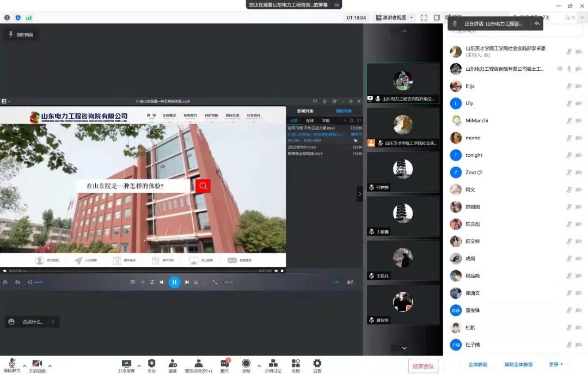
Task: Expand microphone options arrow beside 解除静音
Action: pyautogui.click(x=24, y=366)
